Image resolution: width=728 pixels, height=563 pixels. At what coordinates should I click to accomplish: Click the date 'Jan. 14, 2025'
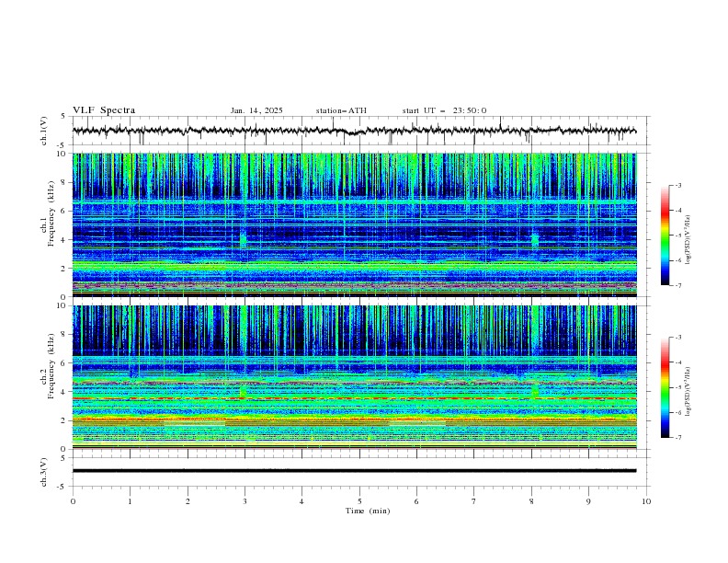[256, 110]
